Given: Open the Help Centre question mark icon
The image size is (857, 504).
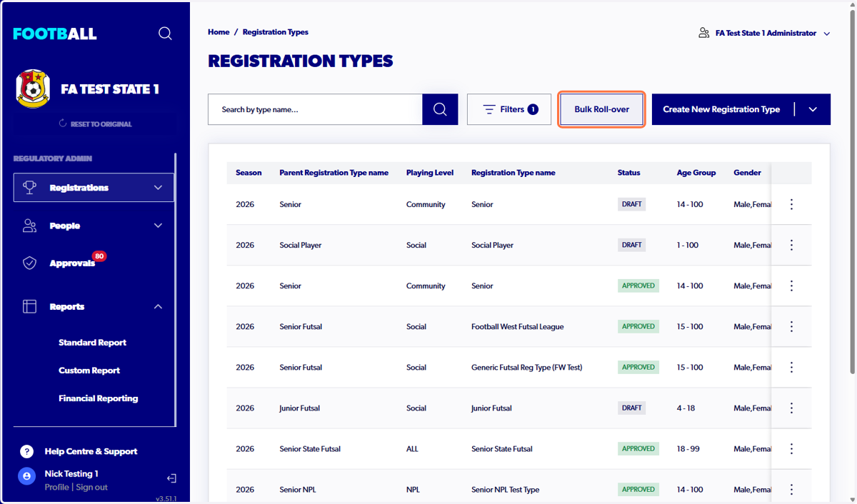Looking at the screenshot, I should click(x=27, y=451).
